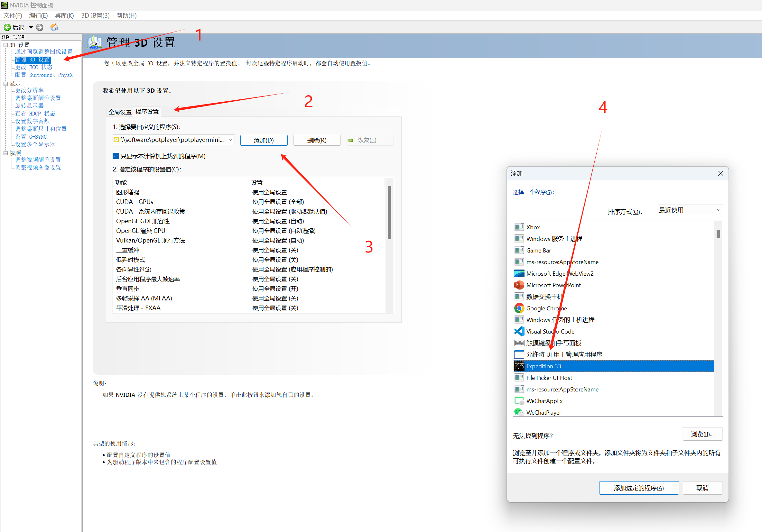
Task: Select the OpenGL 渲染 GPU row
Action: click(x=249, y=231)
